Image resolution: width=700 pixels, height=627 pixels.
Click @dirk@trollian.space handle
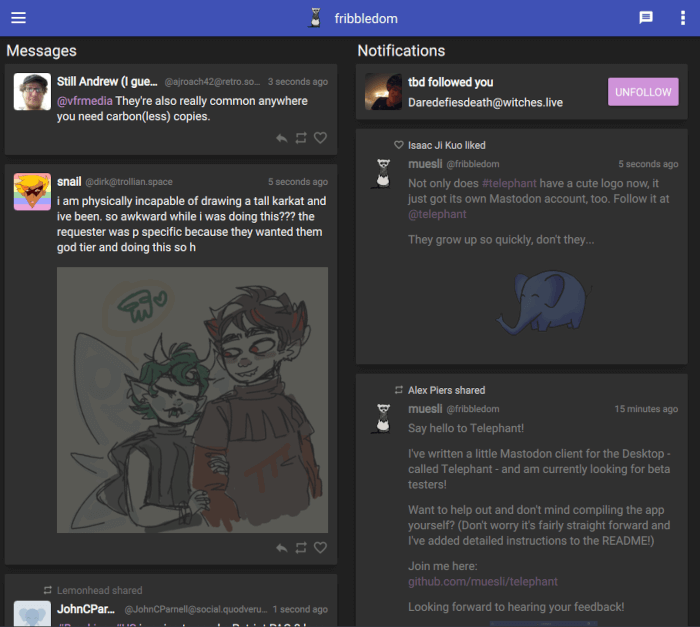tap(129, 182)
